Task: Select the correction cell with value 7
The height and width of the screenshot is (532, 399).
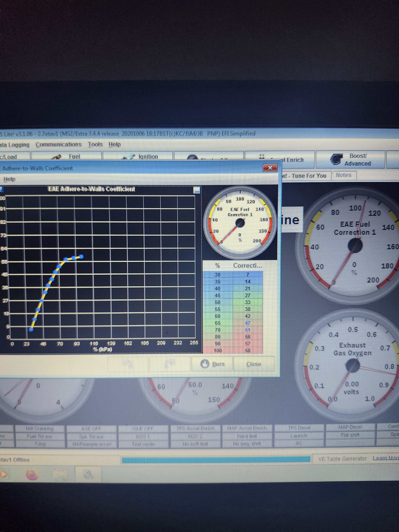Action: (248, 274)
